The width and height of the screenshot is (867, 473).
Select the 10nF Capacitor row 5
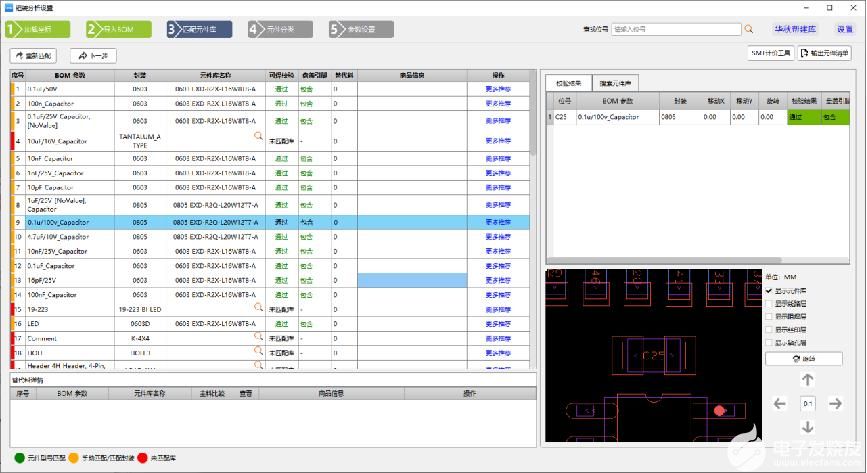270,158
